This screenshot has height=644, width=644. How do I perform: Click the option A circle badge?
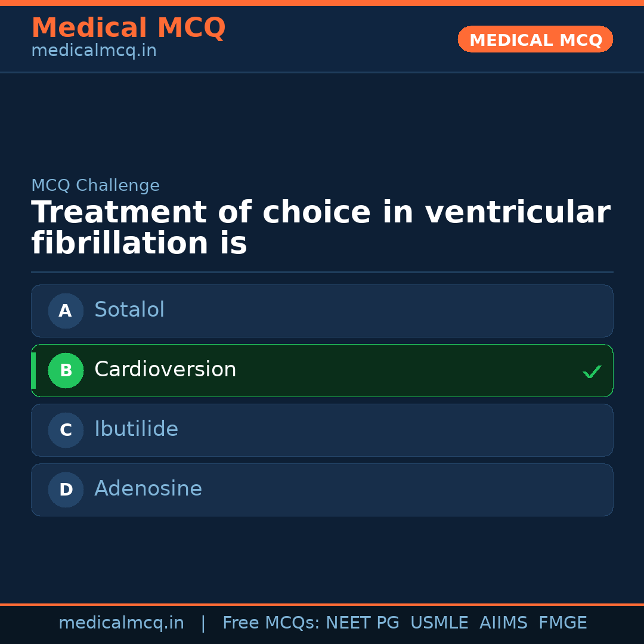66,311
